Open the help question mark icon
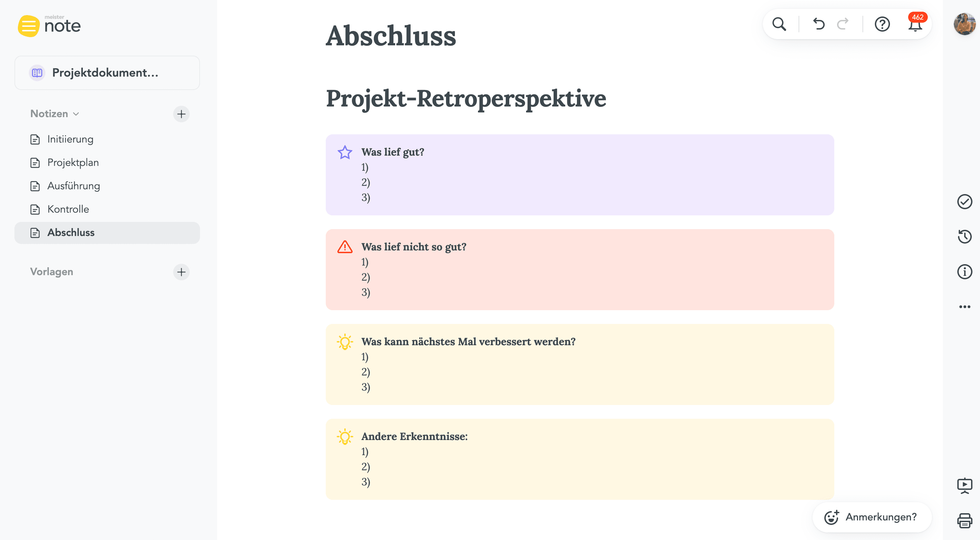The width and height of the screenshot is (980, 540). [x=882, y=24]
